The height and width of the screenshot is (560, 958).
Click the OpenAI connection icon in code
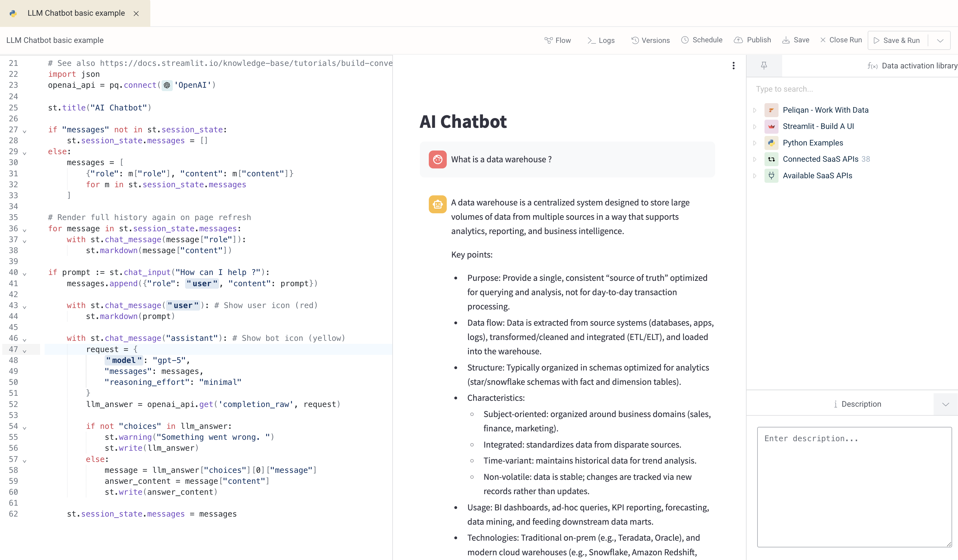click(x=167, y=85)
